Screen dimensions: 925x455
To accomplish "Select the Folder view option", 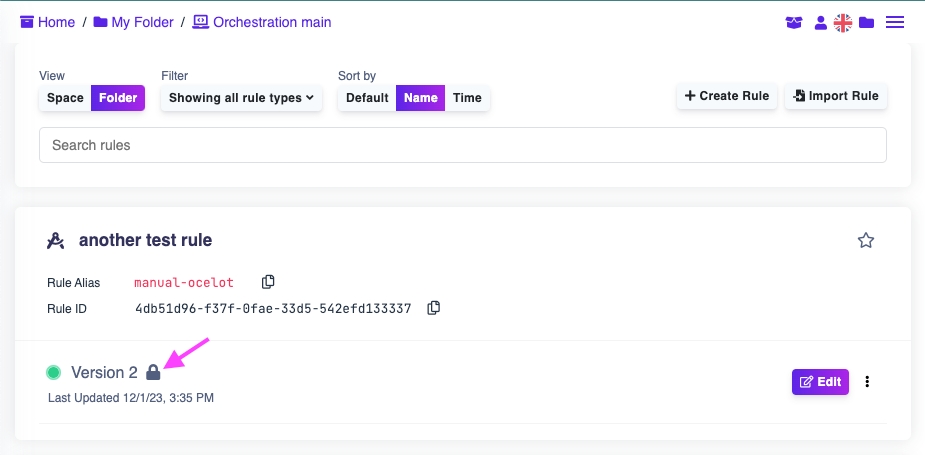I will tap(118, 98).
